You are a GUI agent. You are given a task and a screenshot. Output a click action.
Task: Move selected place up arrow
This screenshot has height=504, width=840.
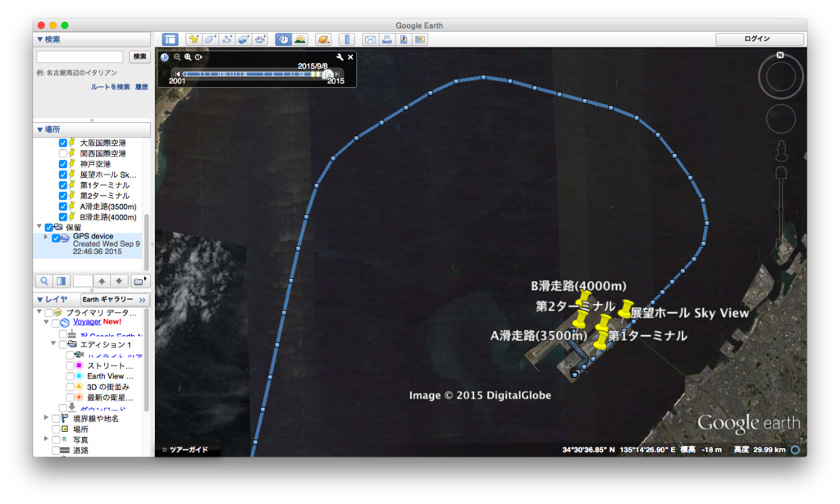click(x=102, y=281)
